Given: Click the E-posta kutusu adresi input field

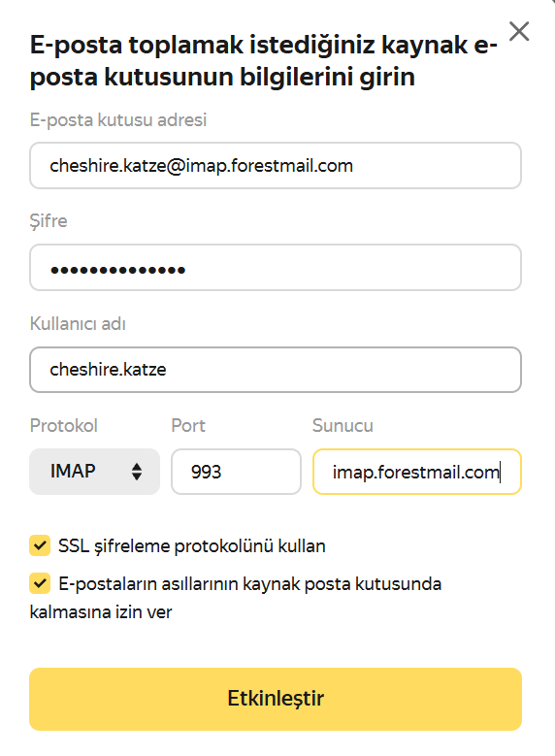Looking at the screenshot, I should point(276,165).
